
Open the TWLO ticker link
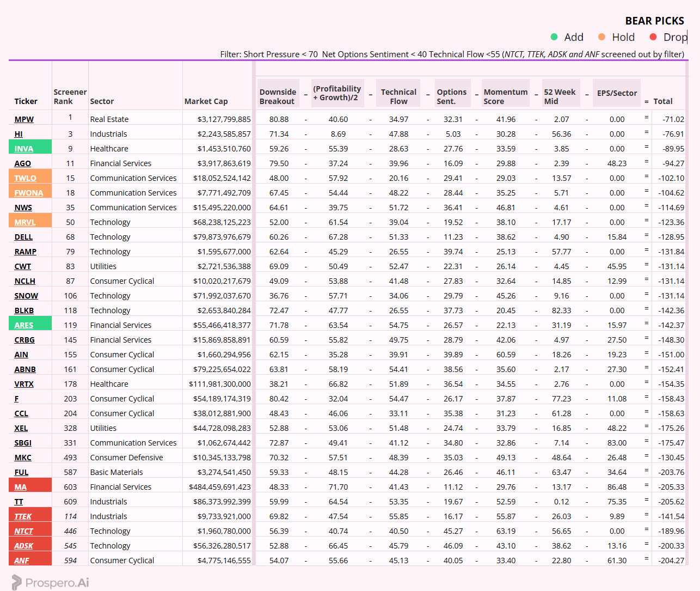(x=25, y=178)
